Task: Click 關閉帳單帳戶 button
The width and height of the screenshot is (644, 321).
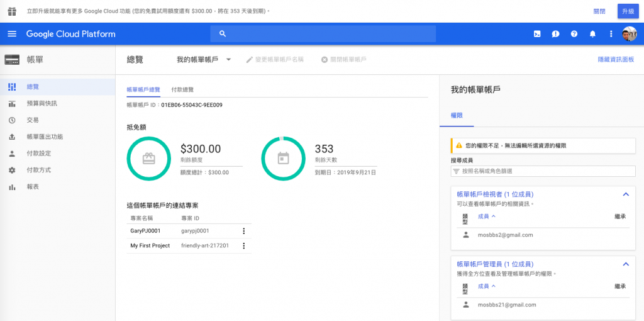Action: click(x=344, y=60)
